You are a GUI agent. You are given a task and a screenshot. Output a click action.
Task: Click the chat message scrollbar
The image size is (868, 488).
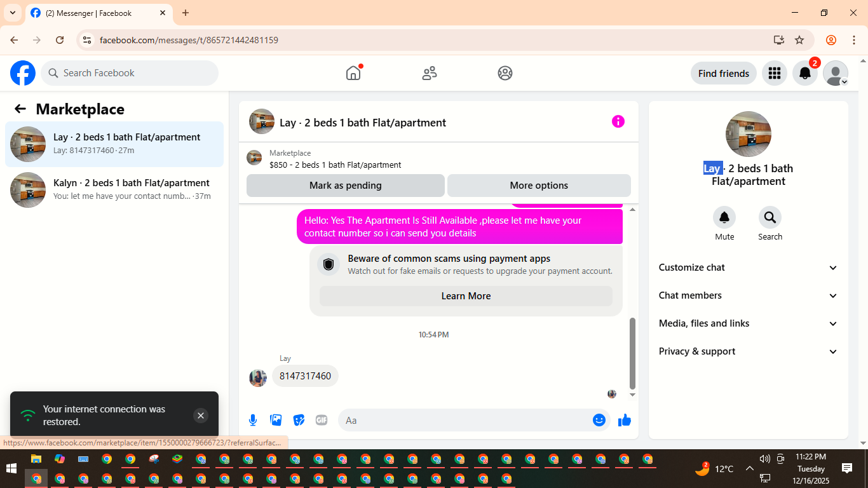pos(632,353)
